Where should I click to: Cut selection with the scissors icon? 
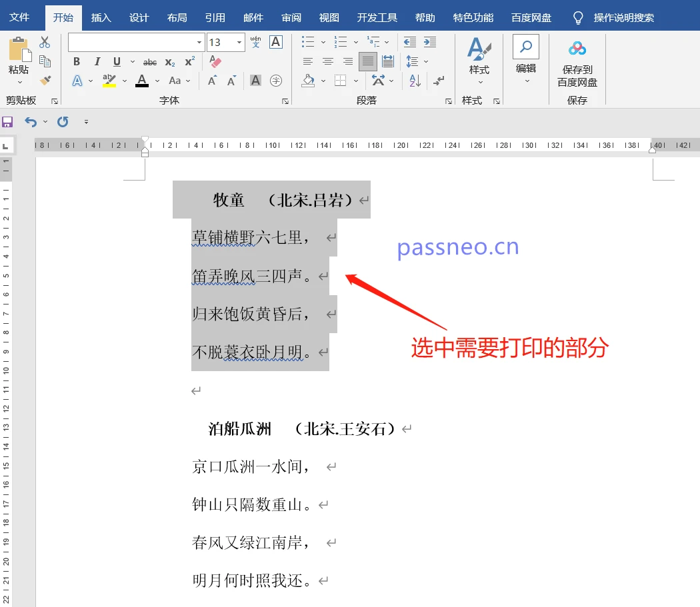pos(45,43)
